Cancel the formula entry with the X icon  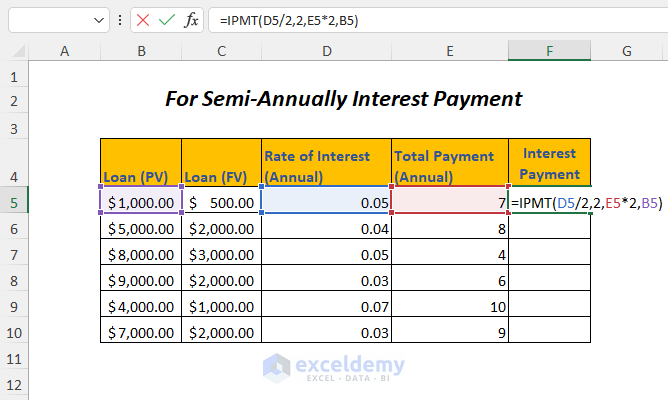point(143,20)
